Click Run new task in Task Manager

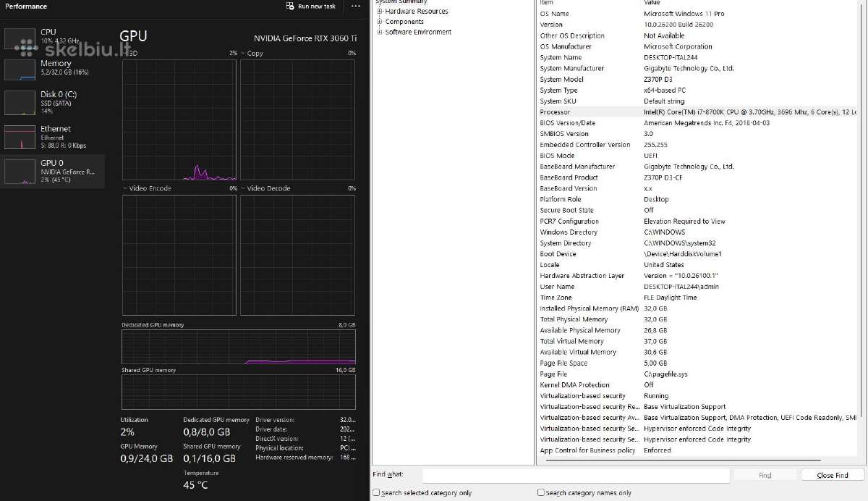tap(310, 6)
